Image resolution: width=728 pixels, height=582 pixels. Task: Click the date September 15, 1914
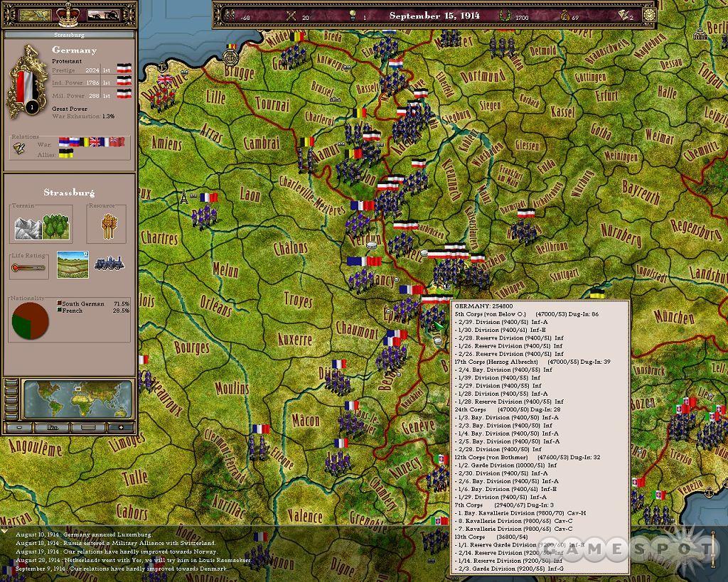tap(434, 16)
